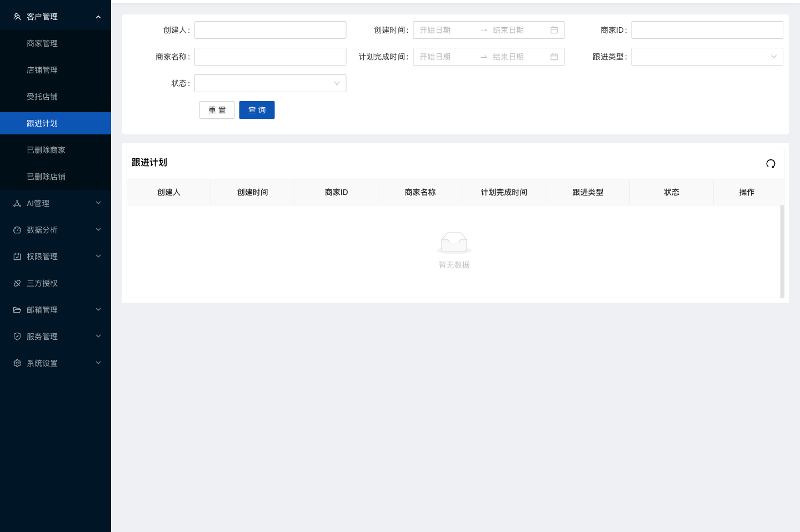Open the 状态 dropdown

click(271, 83)
